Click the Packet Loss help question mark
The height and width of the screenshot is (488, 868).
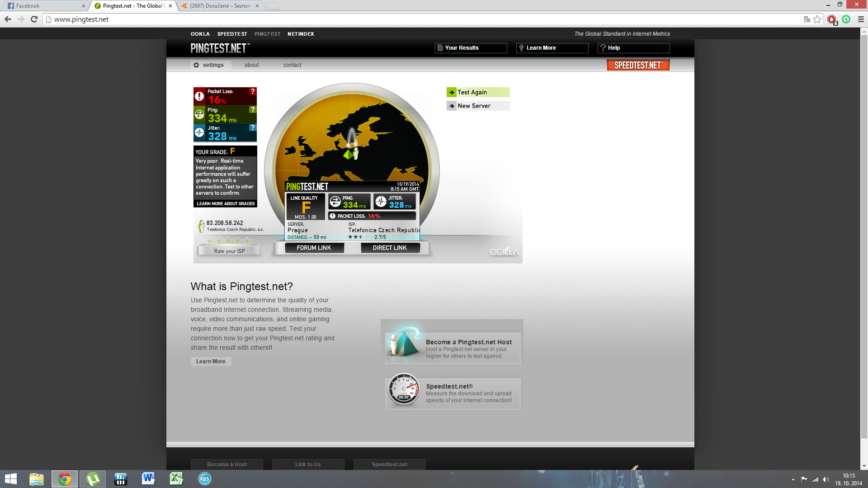click(253, 91)
